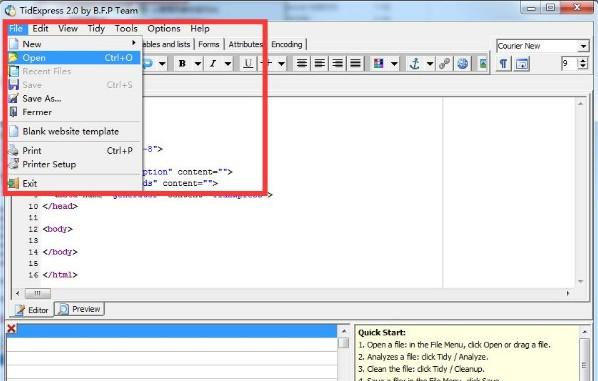Image resolution: width=598 pixels, height=381 pixels.
Task: Choose Print in the File menu
Action: coord(74,151)
